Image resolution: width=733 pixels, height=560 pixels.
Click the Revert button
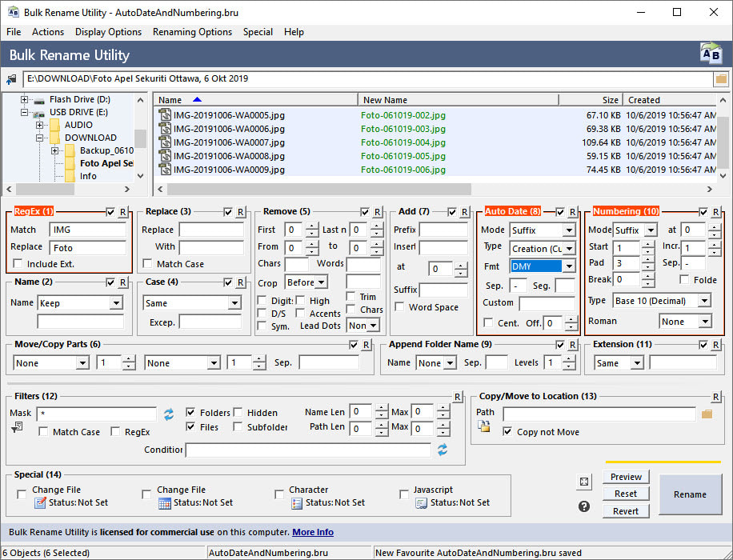[x=626, y=511]
